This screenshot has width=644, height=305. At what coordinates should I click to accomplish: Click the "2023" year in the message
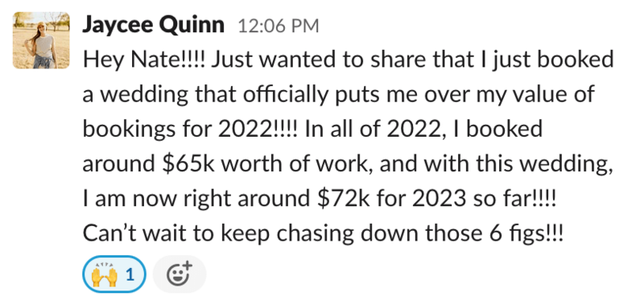[440, 199]
